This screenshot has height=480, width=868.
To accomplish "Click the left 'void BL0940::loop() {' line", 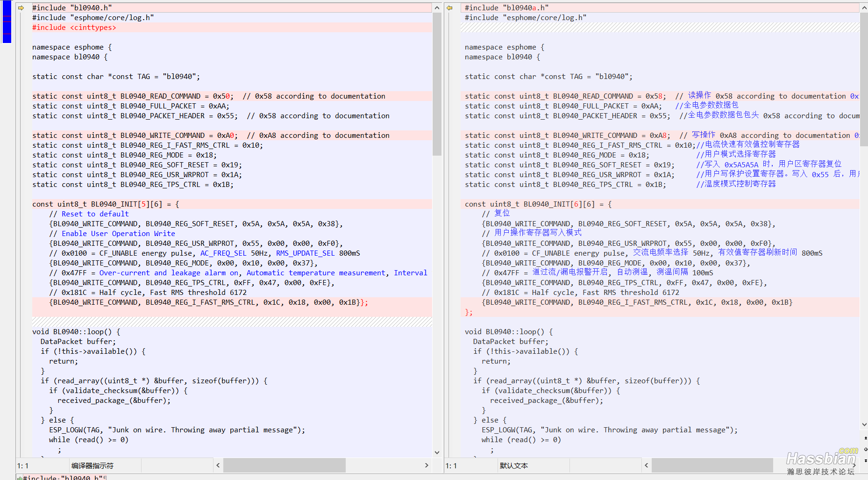I will (76, 331).
